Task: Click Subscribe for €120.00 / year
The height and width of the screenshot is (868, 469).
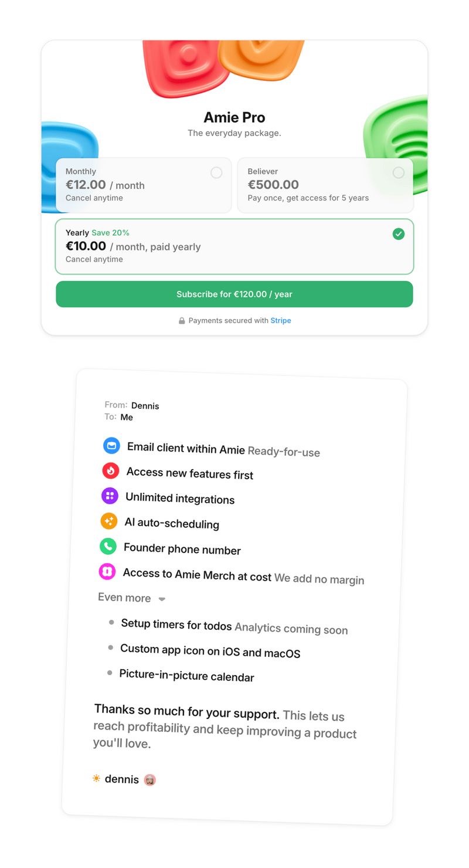Action: [x=234, y=294]
